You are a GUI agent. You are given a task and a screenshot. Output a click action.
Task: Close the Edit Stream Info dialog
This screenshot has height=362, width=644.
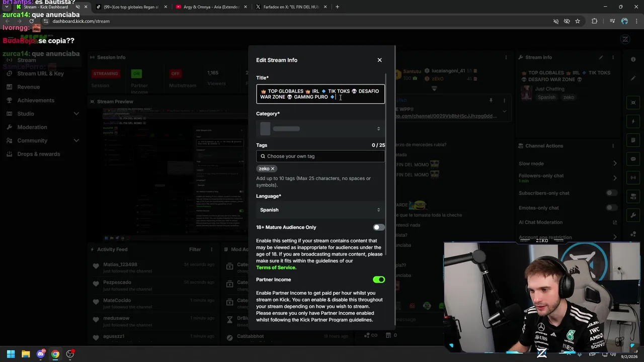tap(379, 60)
